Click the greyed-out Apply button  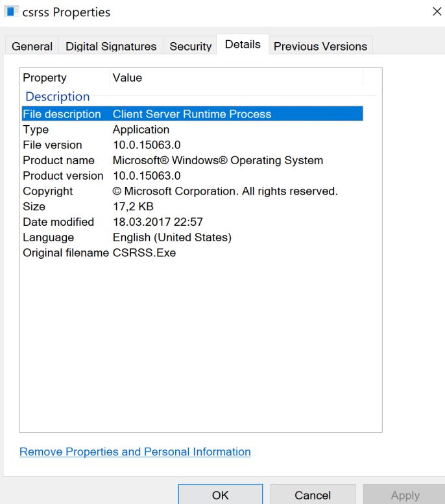click(x=405, y=495)
